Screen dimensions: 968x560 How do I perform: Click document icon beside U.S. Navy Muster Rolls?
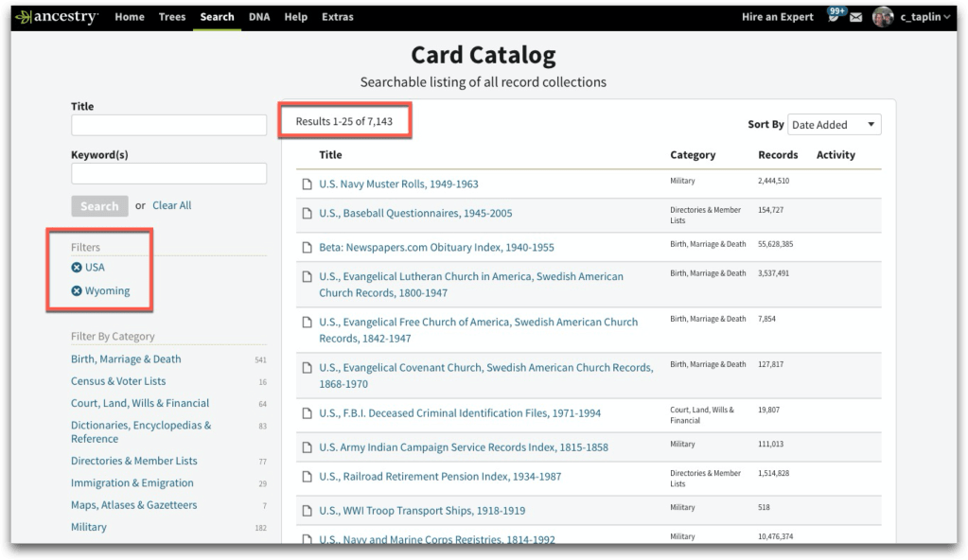tap(306, 184)
